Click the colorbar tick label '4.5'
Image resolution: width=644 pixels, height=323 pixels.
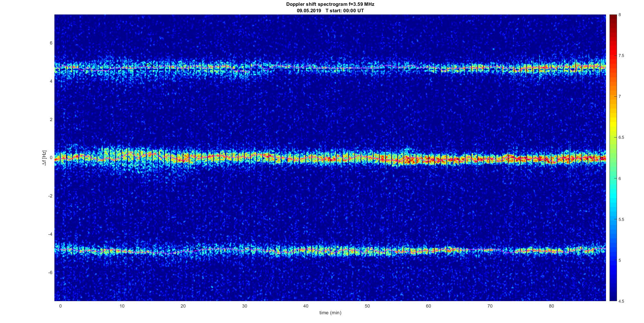(x=621, y=301)
